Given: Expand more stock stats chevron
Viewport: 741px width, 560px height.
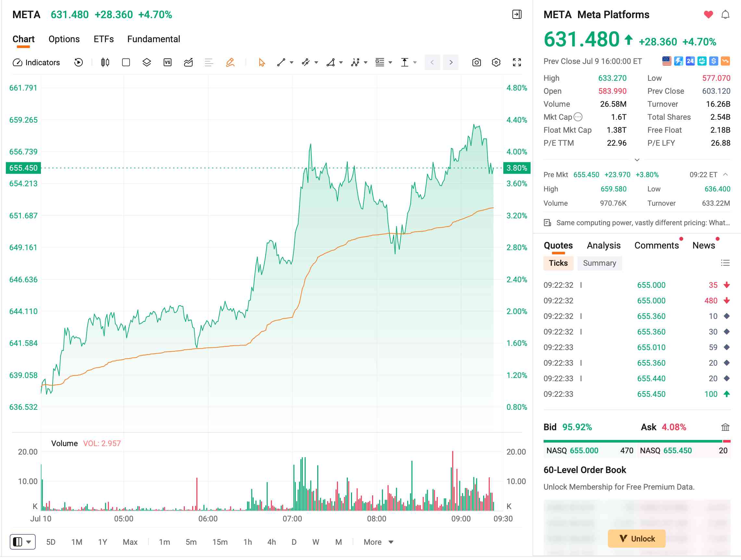Looking at the screenshot, I should coord(637,160).
